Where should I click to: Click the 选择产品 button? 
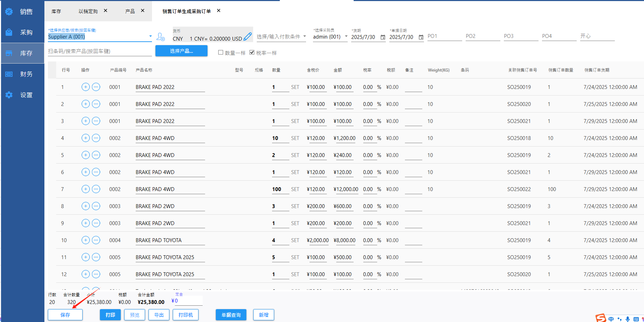[x=181, y=51]
